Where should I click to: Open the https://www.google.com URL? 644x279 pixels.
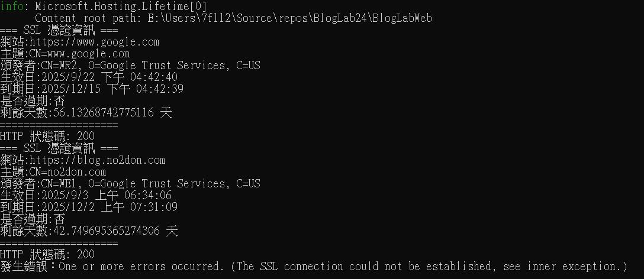pos(94,42)
